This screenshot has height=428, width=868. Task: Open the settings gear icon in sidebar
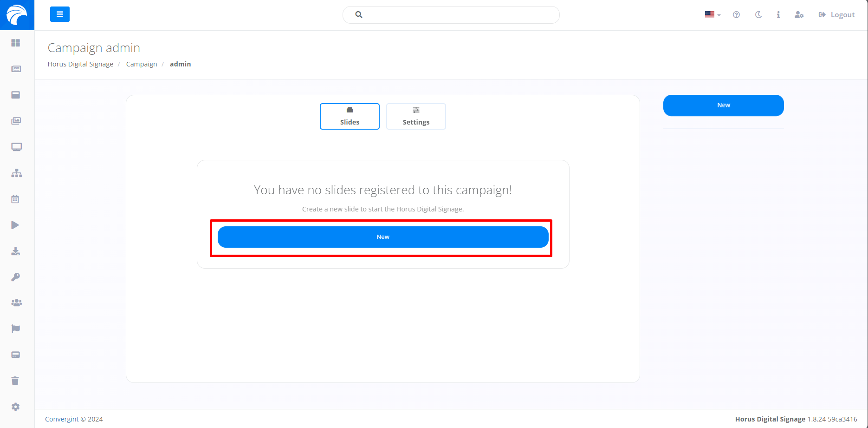[16, 407]
